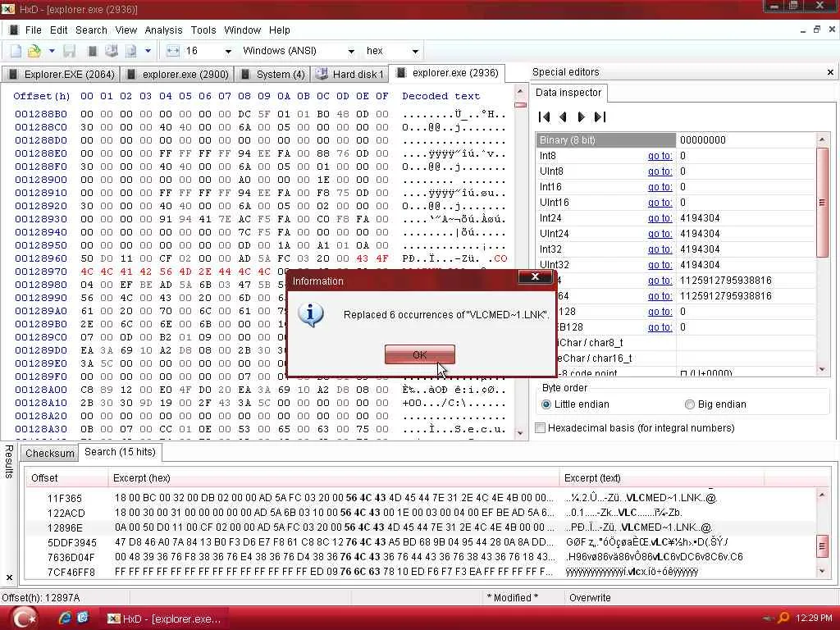The image size is (840, 630).
Task: Switch to Explorer.EXE (2064) tab
Action: [x=61, y=75]
